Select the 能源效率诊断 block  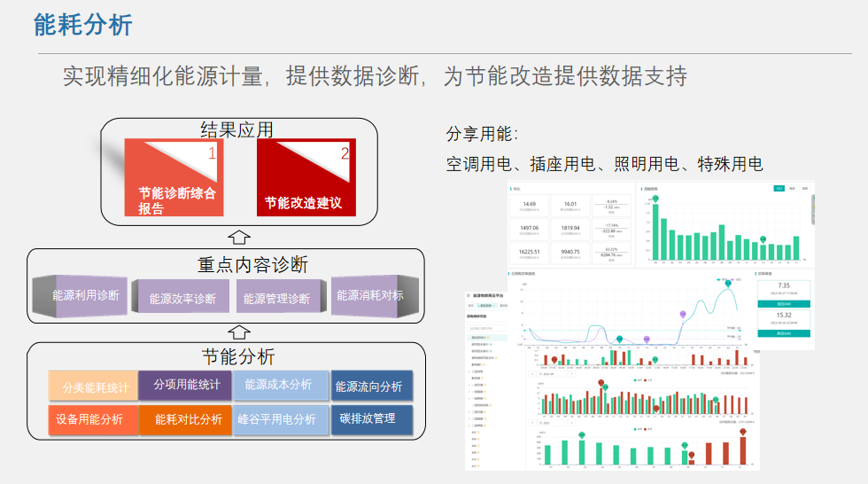(x=181, y=298)
